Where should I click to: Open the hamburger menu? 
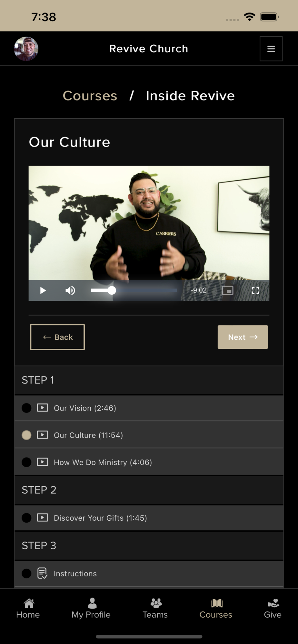tap(271, 49)
